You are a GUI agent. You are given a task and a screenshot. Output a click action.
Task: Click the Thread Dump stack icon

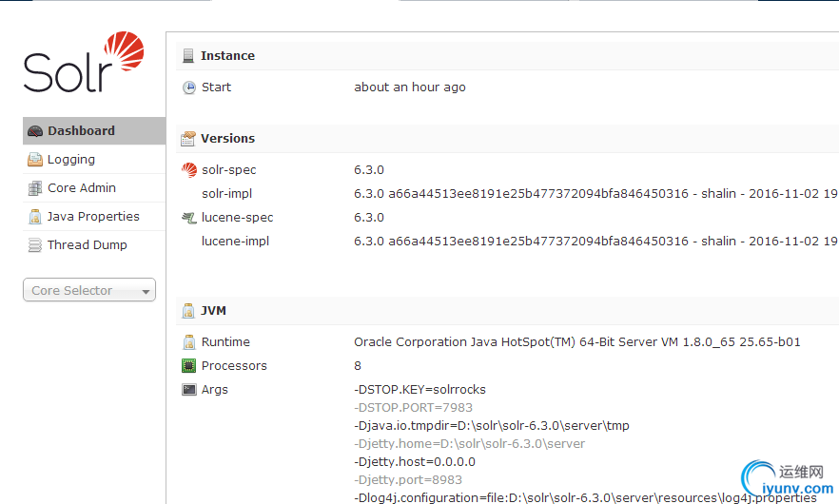(x=35, y=245)
